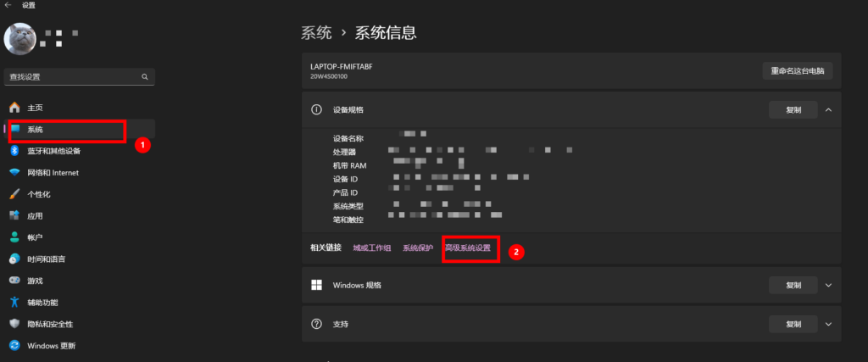Expand the 支持 section chevron
The width and height of the screenshot is (868, 362).
pos(828,324)
